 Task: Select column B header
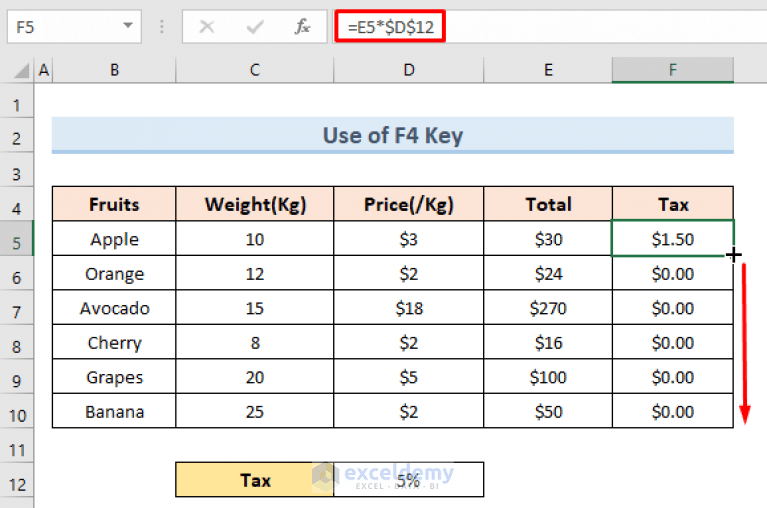114,70
